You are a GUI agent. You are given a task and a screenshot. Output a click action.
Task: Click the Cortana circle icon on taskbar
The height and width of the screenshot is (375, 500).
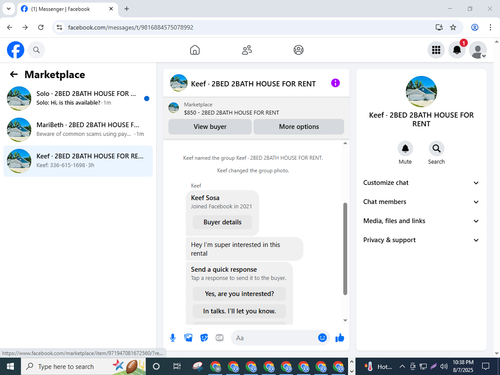(x=156, y=367)
